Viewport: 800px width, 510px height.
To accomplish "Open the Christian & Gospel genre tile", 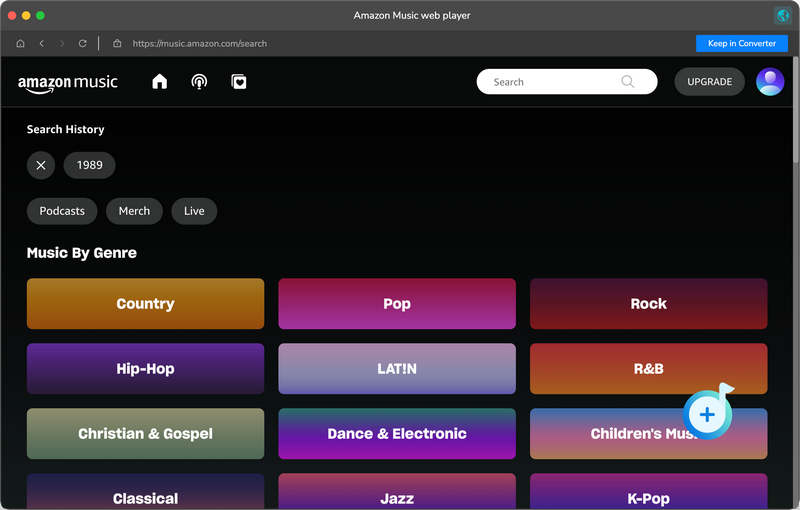I will click(x=145, y=434).
